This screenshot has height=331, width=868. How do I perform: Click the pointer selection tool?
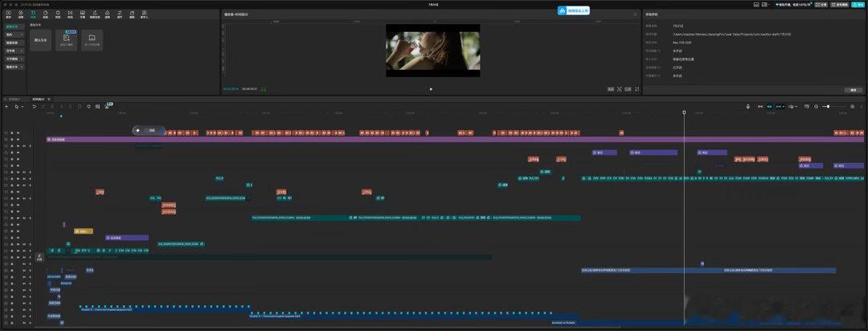(17, 106)
